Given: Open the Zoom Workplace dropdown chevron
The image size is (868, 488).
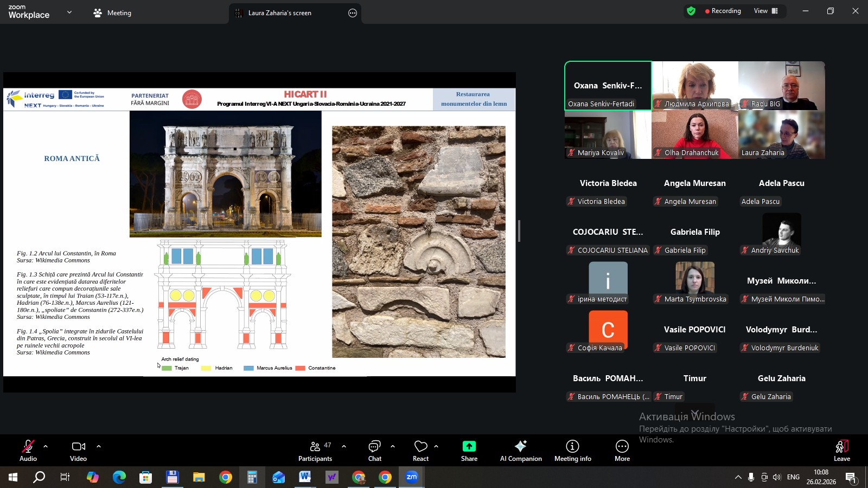Looking at the screenshot, I should pos(69,12).
